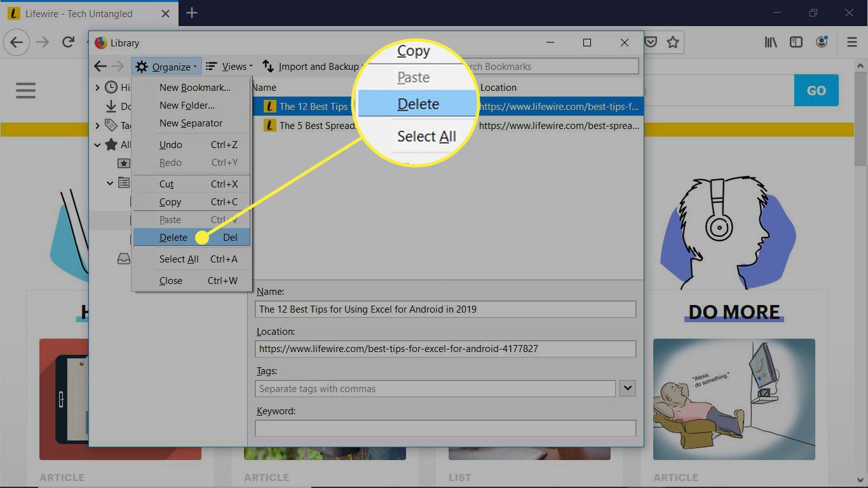Close the Library window
Image resolution: width=868 pixels, height=488 pixels.
(625, 43)
